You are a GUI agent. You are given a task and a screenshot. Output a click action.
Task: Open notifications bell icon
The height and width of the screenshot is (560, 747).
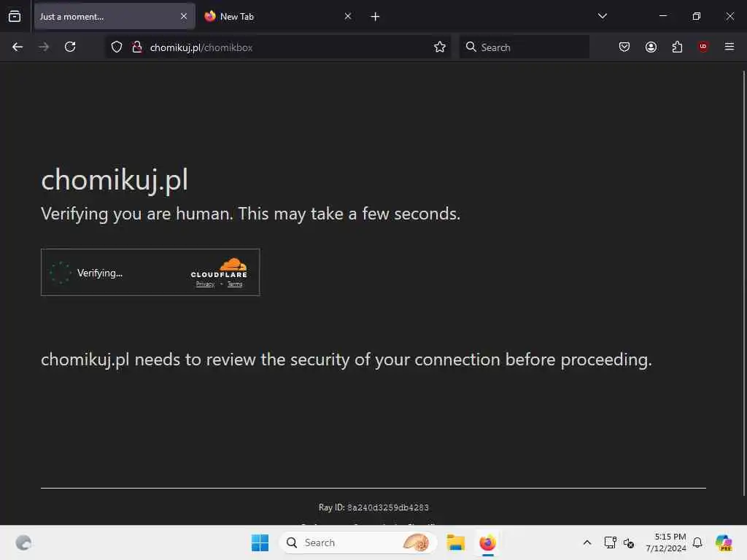click(x=697, y=542)
